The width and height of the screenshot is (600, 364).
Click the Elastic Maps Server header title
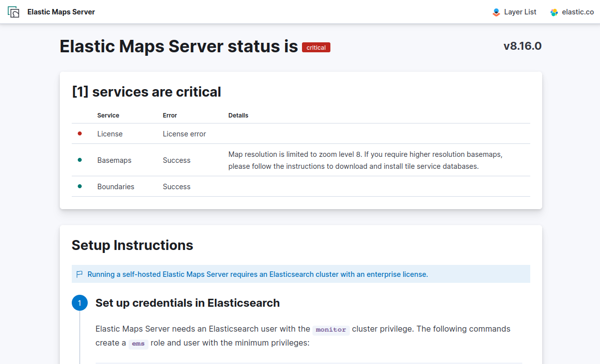point(61,12)
